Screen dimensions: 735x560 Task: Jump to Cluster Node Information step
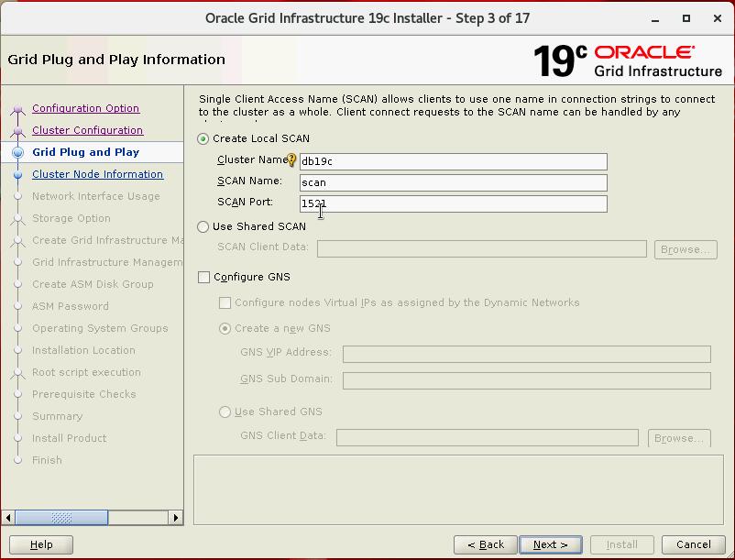(x=97, y=174)
